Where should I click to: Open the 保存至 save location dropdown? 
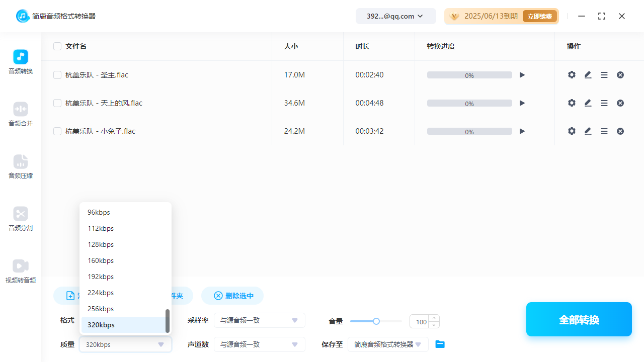(x=388, y=344)
